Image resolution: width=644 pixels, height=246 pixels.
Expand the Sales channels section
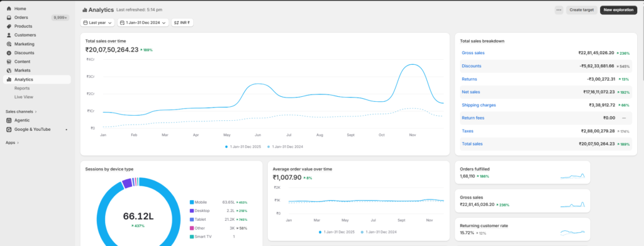(x=21, y=111)
